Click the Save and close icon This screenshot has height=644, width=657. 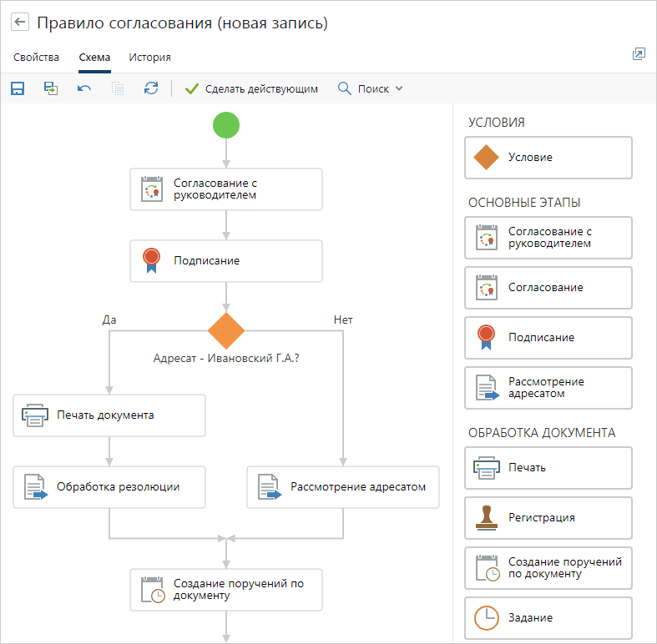(x=51, y=88)
